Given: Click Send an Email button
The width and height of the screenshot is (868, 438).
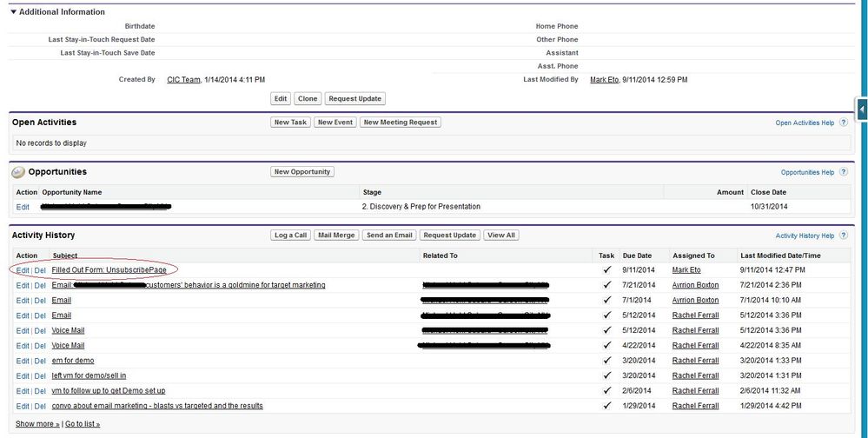Looking at the screenshot, I should pyautogui.click(x=389, y=236).
